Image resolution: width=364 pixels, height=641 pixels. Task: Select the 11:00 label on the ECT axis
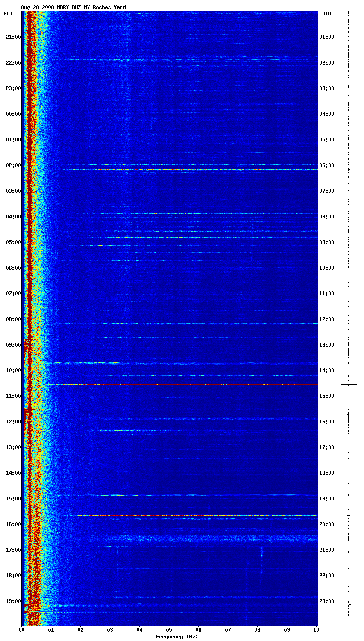[13, 396]
